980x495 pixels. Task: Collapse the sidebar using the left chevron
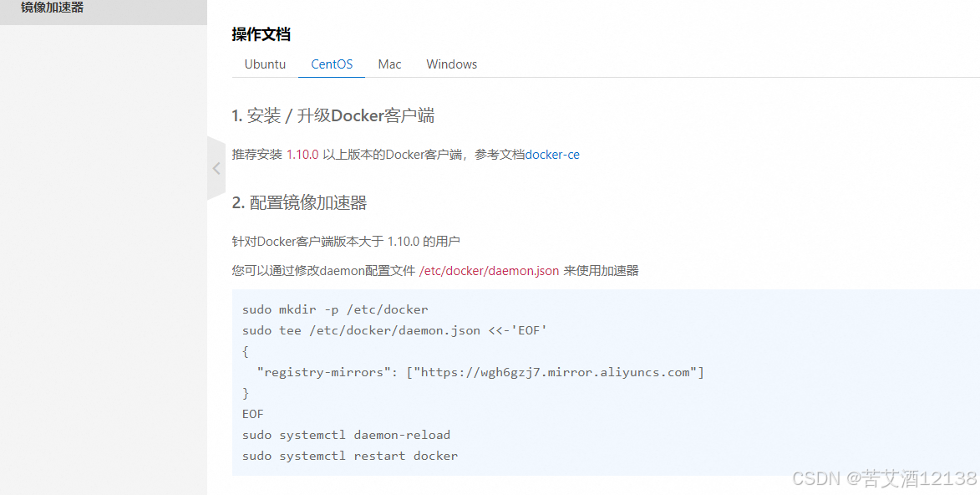(216, 167)
